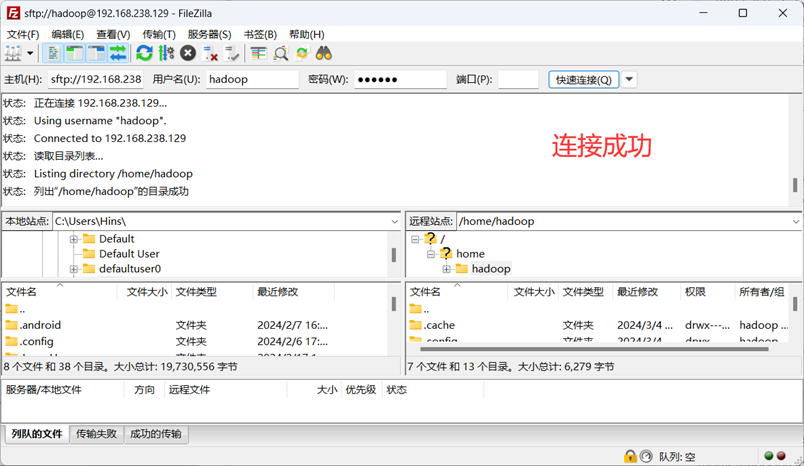Click the username field containing hadoop
Screen dimensions: 804x466
[x=252, y=79]
